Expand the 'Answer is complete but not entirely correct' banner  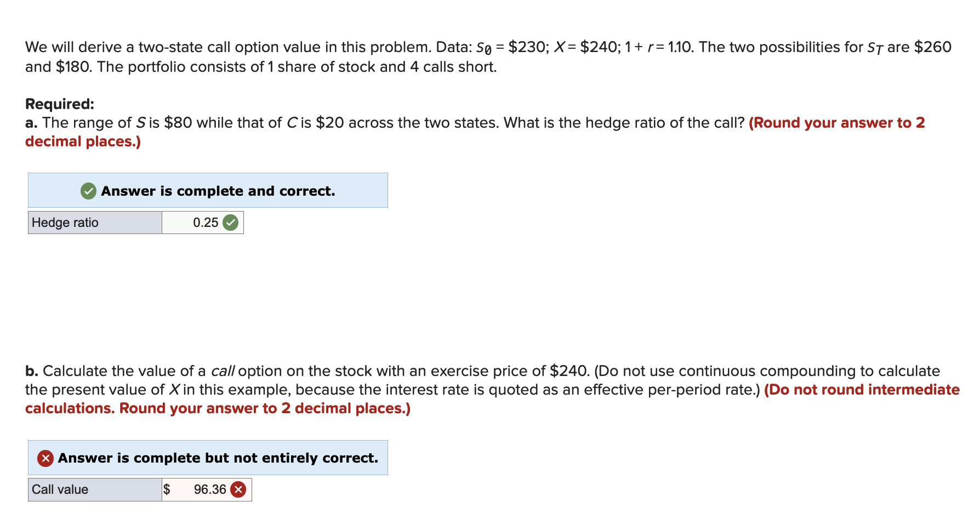[207, 458]
